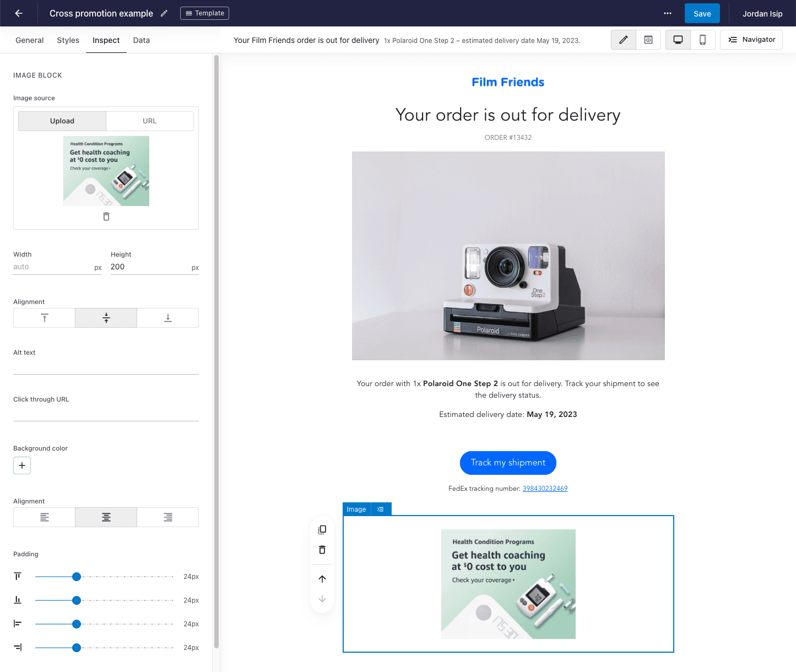Click the bottom padding icon
Image resolution: width=796 pixels, height=672 pixels.
18,600
